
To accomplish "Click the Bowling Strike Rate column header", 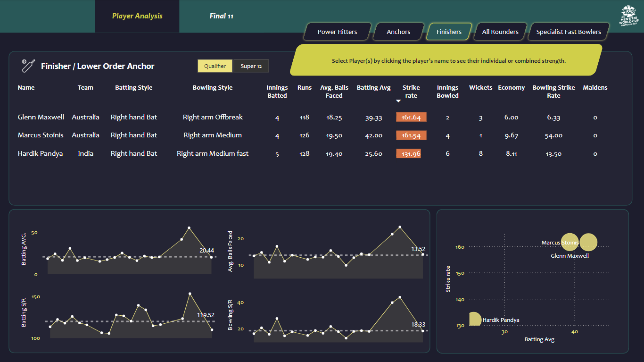I will click(553, 92).
